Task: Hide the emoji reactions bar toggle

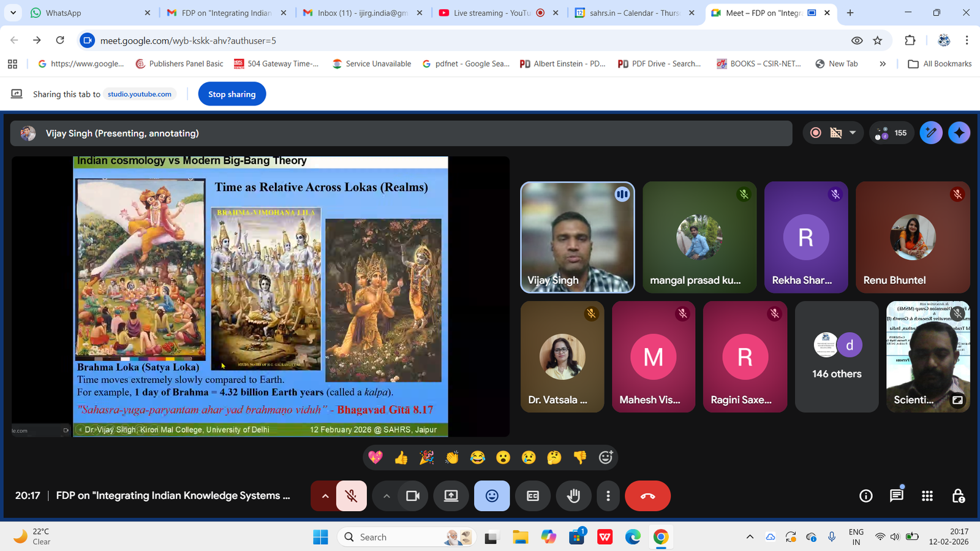Action: click(492, 496)
